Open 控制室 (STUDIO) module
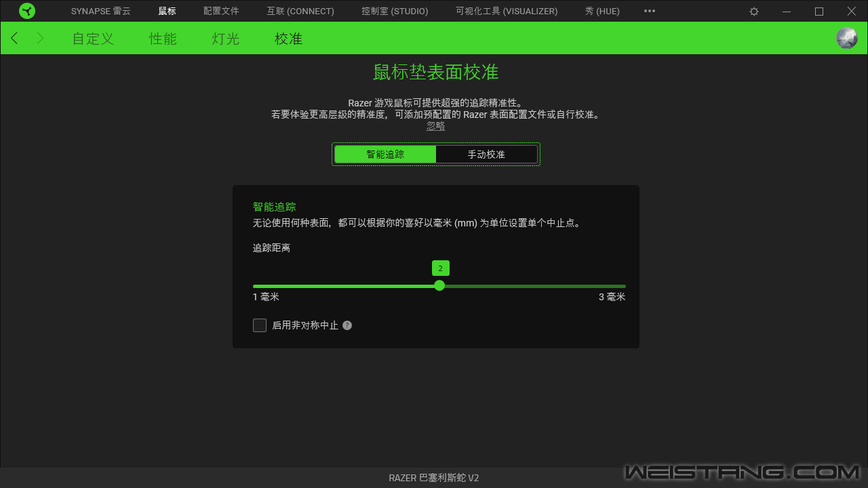The width and height of the screenshot is (868, 488). (395, 12)
